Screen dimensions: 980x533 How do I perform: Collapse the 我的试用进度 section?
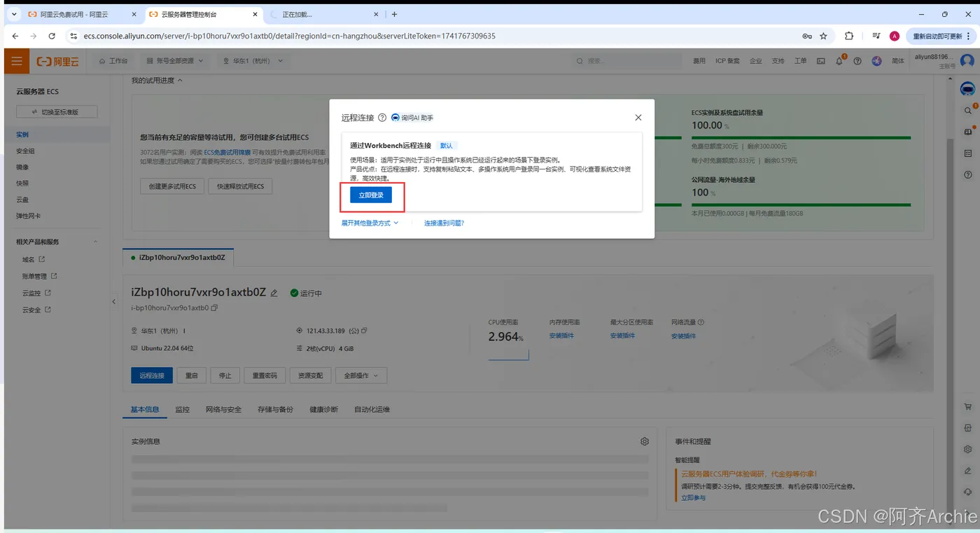(157, 81)
